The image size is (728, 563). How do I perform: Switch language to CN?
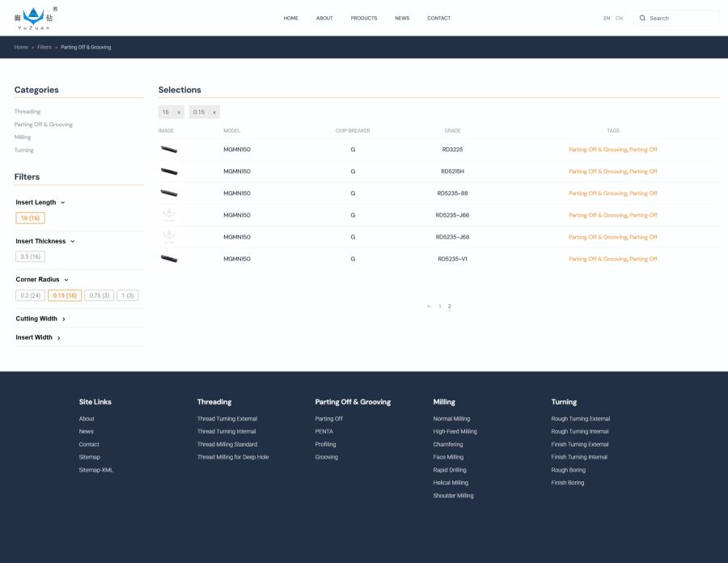[x=619, y=18]
